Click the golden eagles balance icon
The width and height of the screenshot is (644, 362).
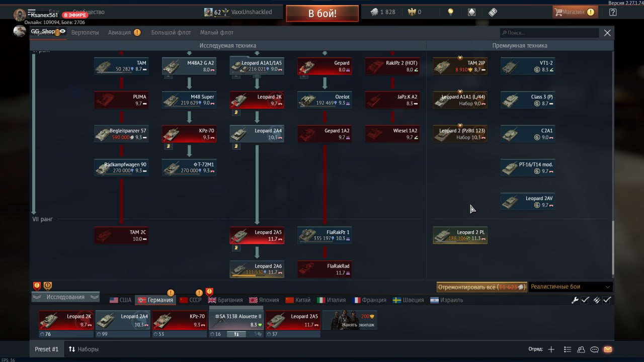[411, 12]
